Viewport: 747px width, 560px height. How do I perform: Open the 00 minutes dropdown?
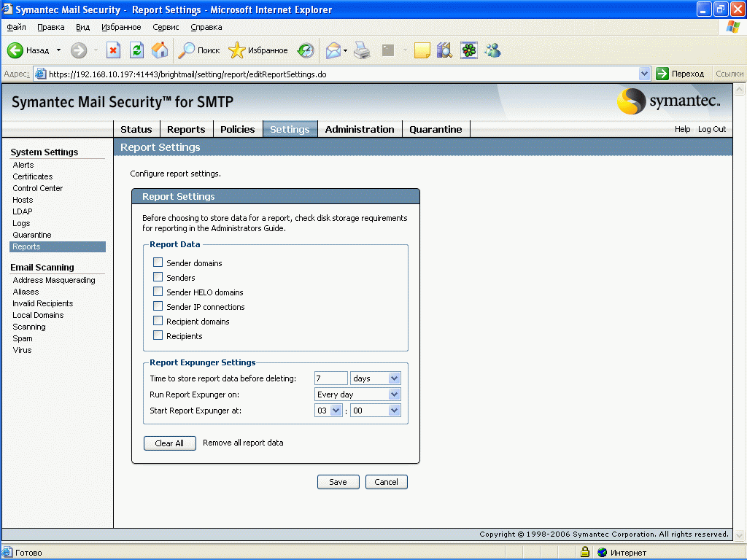click(x=376, y=411)
